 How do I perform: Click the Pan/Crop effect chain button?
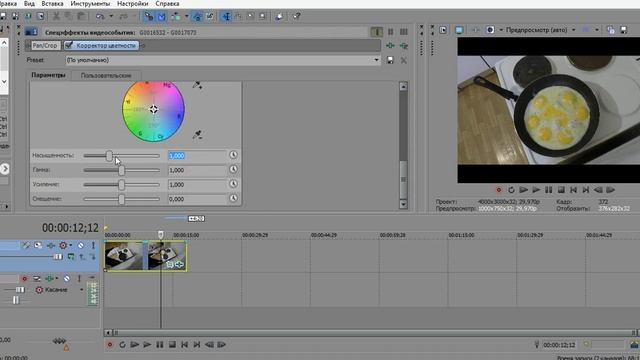coord(45,46)
